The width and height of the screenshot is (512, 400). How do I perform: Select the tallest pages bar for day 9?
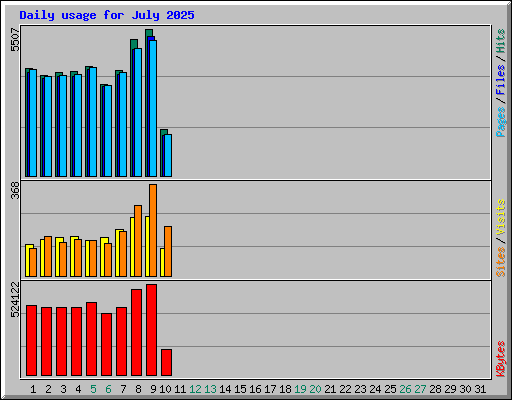153,108
